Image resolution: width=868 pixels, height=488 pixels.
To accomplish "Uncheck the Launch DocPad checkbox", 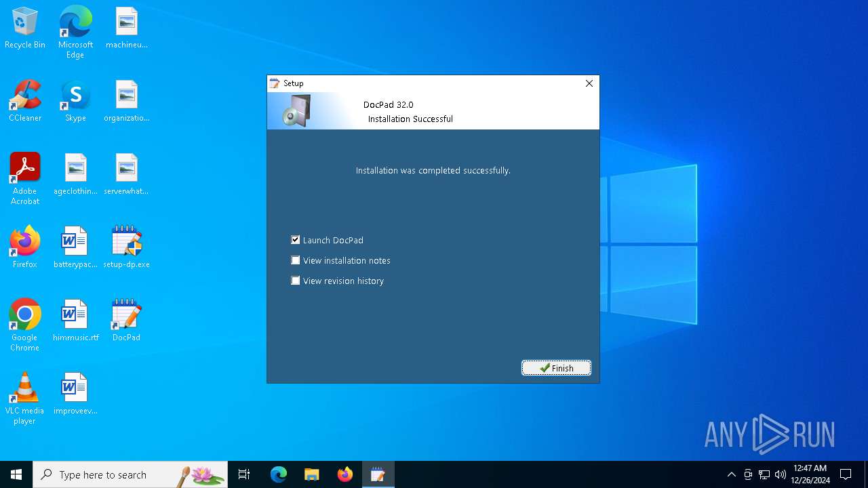I will tap(296, 240).
